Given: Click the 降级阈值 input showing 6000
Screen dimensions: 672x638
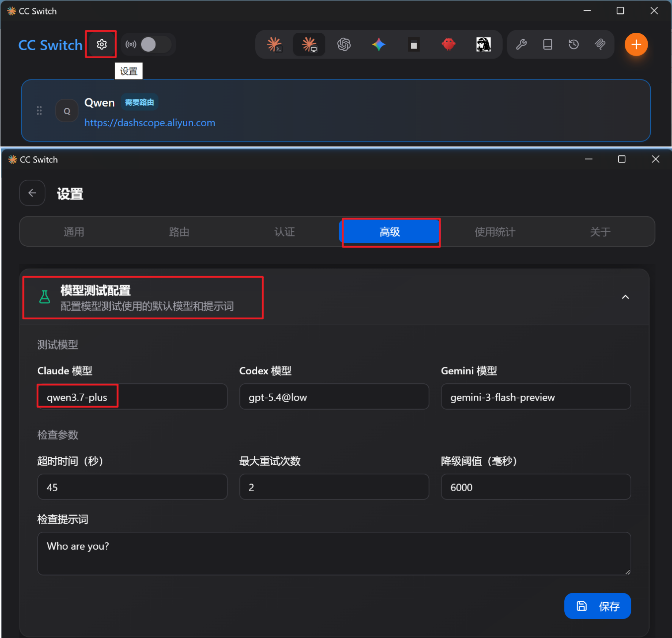Looking at the screenshot, I should pos(536,487).
